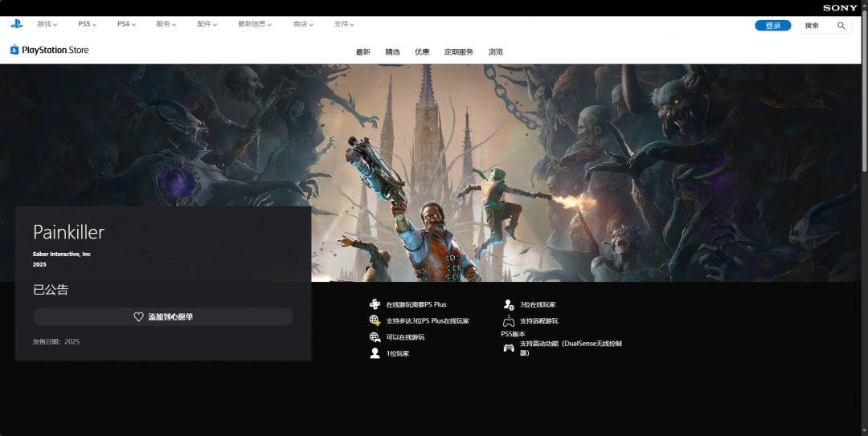Click into the 搜索 input field
The width and height of the screenshot is (868, 436).
pyautogui.click(x=818, y=26)
